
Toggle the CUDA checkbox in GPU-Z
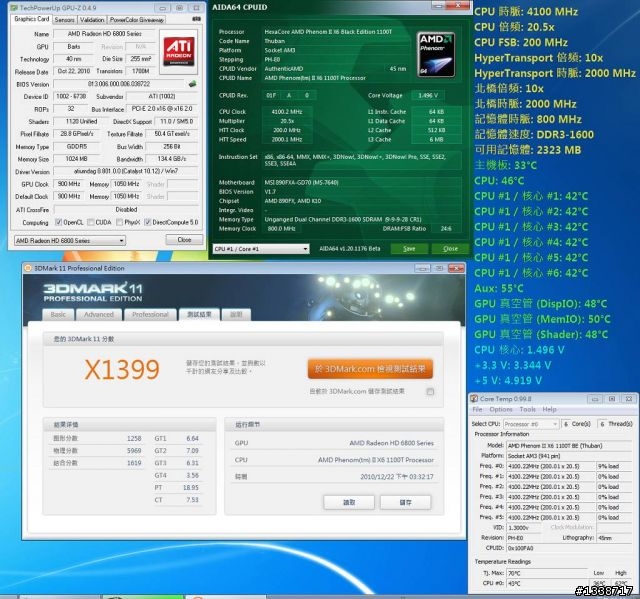[91, 222]
